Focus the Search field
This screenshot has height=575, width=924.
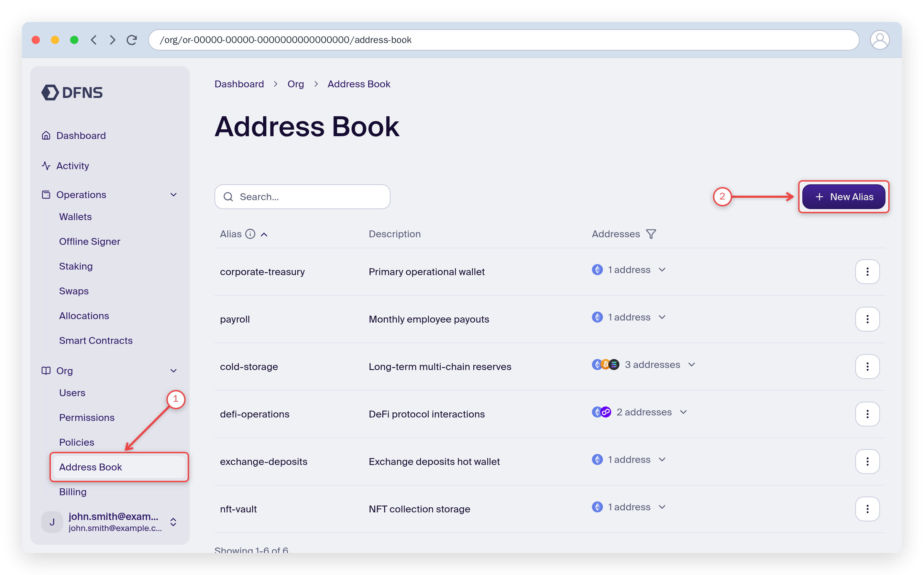302,197
